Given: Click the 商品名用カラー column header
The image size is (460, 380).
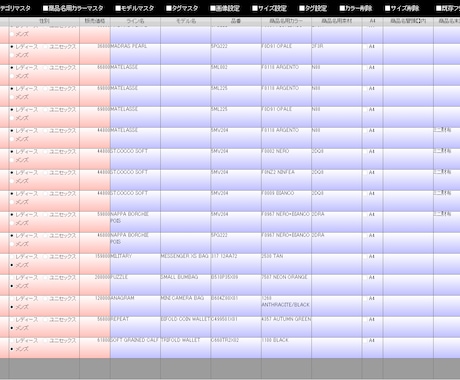Looking at the screenshot, I should click(x=286, y=21).
